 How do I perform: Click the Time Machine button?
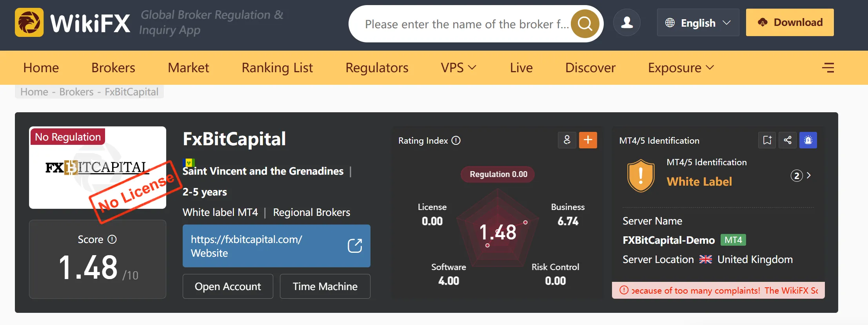(x=325, y=287)
